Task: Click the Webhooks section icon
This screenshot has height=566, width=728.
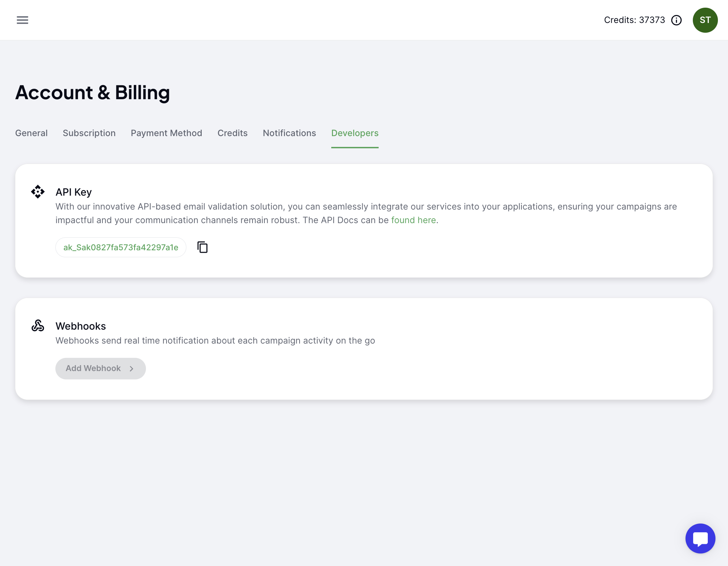Action: (x=38, y=326)
